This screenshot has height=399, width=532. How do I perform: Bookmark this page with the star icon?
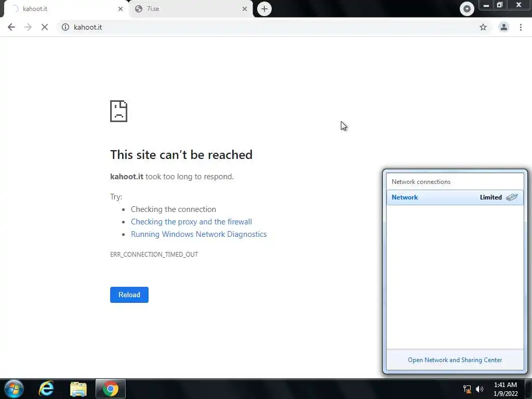pyautogui.click(x=483, y=27)
